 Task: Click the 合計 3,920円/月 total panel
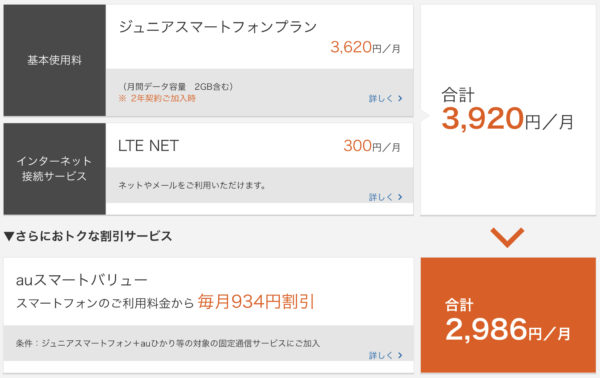[508, 110]
